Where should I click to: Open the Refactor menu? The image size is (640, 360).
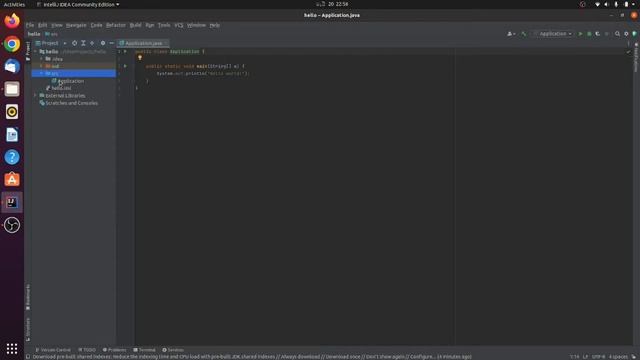pos(116,25)
